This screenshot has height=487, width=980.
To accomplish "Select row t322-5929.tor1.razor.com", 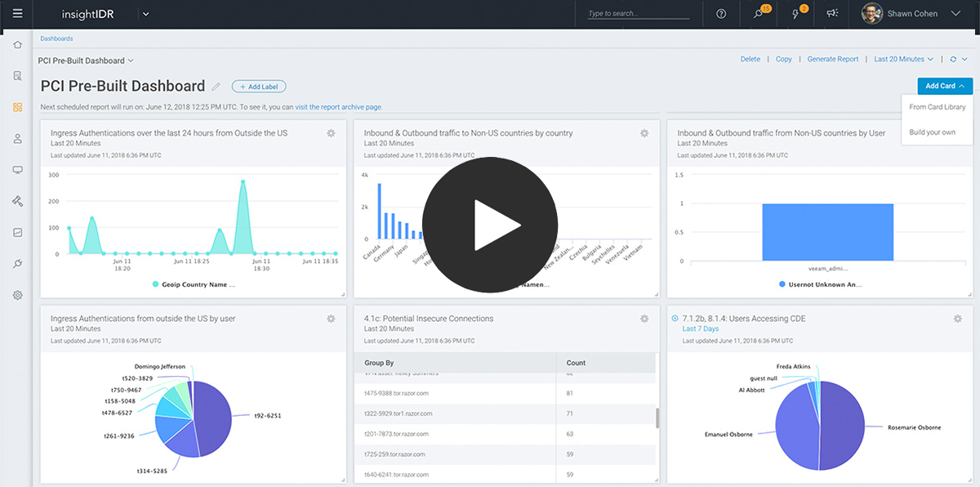I will click(x=505, y=413).
